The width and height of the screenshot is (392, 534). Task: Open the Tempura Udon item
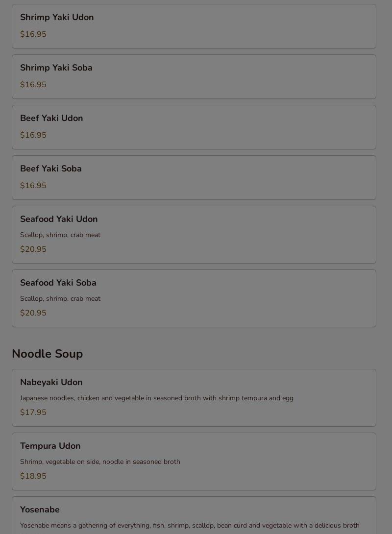coord(194,461)
